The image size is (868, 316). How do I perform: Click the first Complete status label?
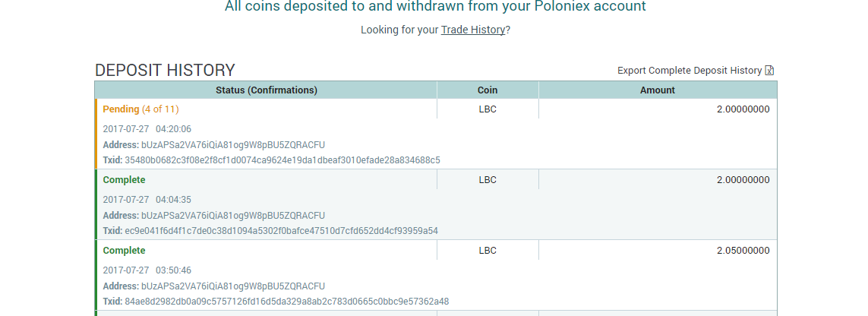[x=124, y=180]
